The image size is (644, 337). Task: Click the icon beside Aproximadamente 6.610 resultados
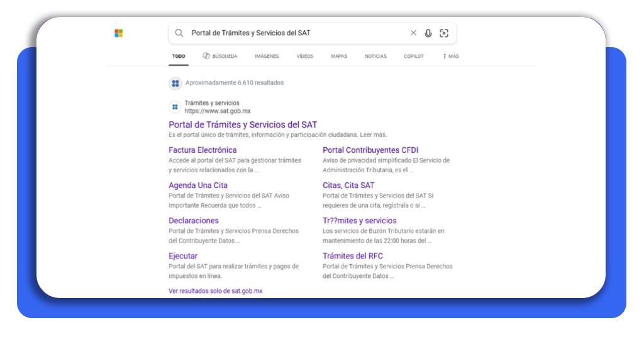(x=175, y=84)
